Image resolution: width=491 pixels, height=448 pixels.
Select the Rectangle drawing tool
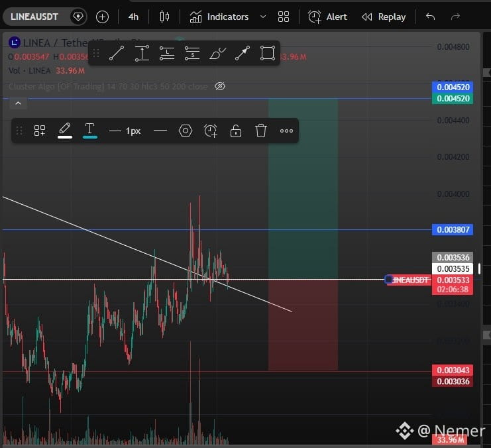coord(268,53)
